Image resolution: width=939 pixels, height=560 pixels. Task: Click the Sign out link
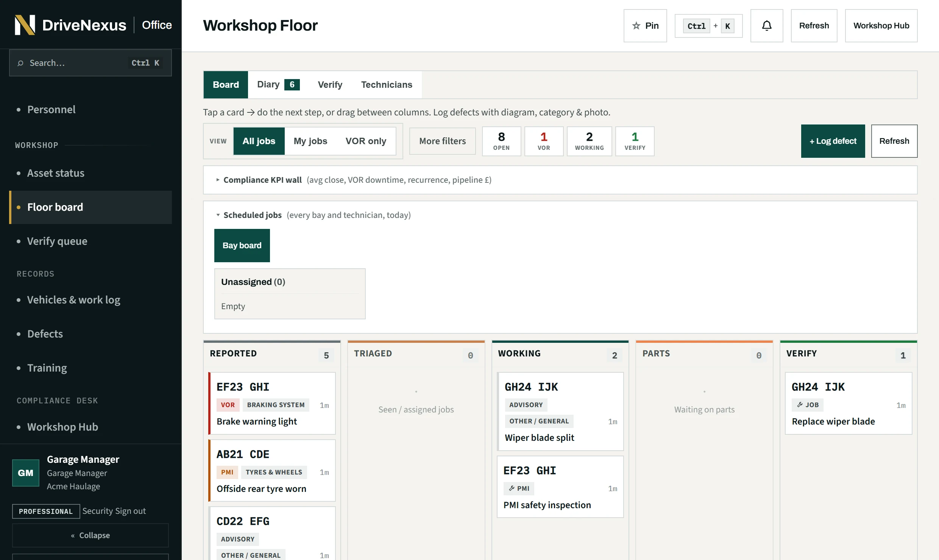coord(130,511)
